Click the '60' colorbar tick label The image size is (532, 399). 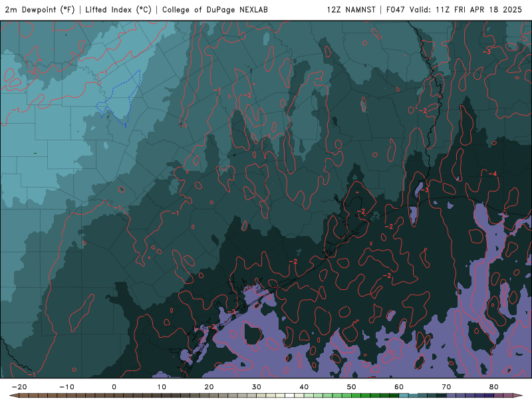[x=399, y=387]
